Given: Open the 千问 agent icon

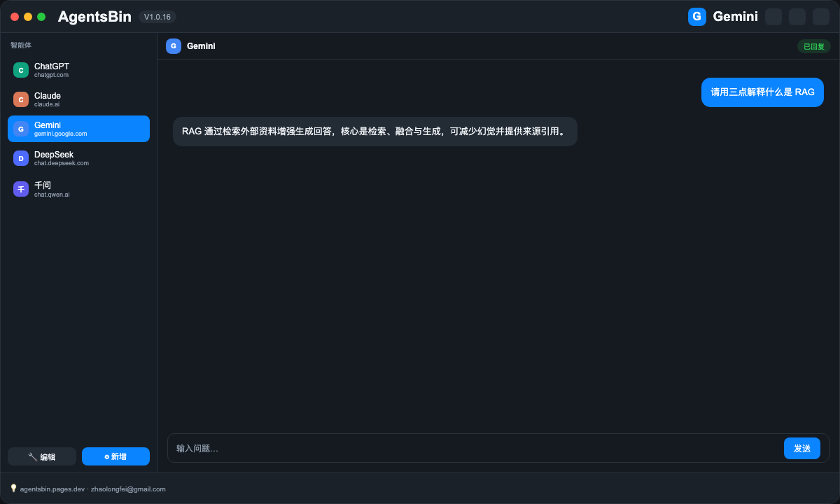Looking at the screenshot, I should click(21, 189).
